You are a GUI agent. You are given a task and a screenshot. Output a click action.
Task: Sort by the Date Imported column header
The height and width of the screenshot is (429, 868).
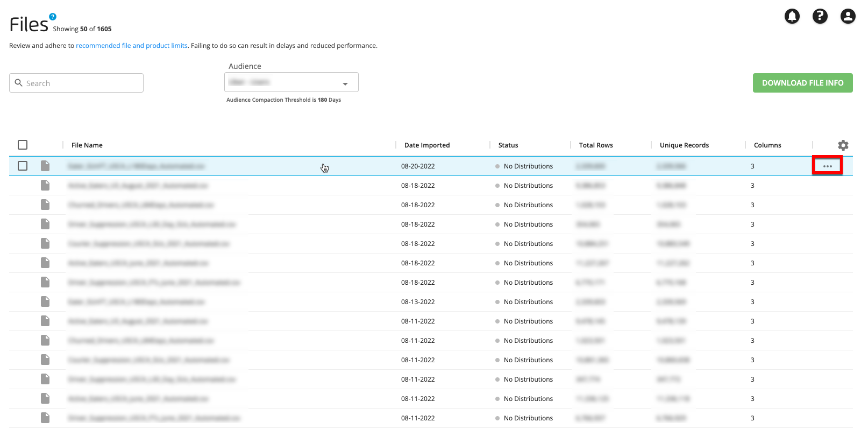(426, 145)
